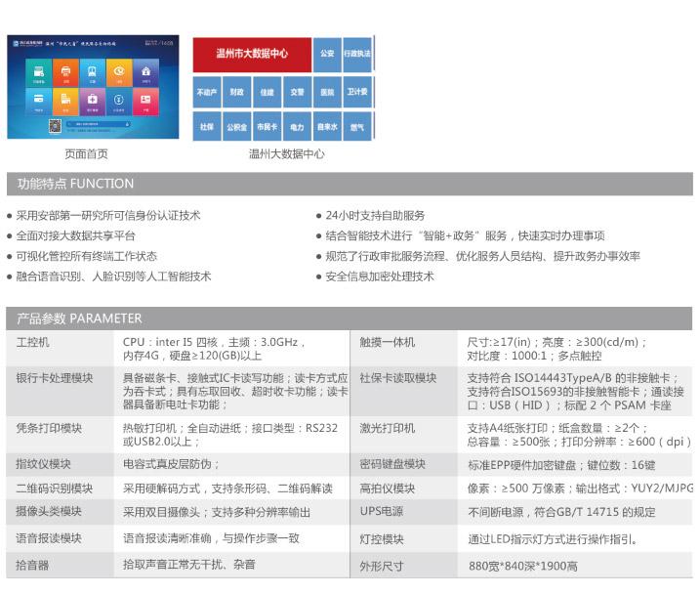700x595 pixels.
Task: Click the 功能特点 FUNCTION section header
Action: (x=75, y=184)
